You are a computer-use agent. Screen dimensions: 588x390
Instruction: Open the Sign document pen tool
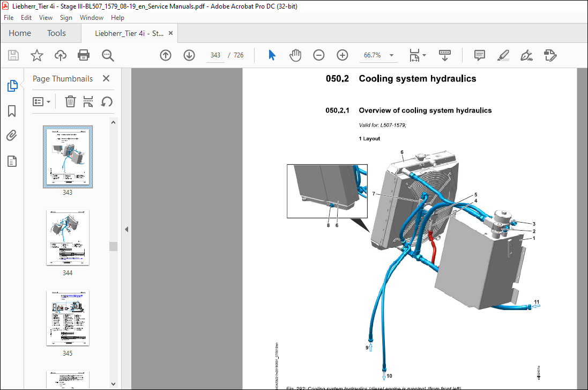(526, 55)
